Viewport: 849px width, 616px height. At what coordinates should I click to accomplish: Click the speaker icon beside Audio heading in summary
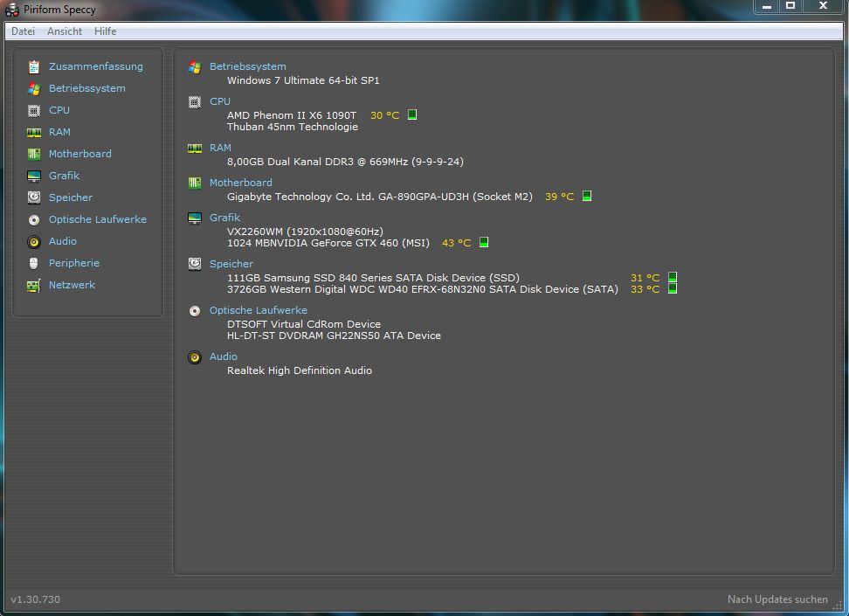point(195,357)
